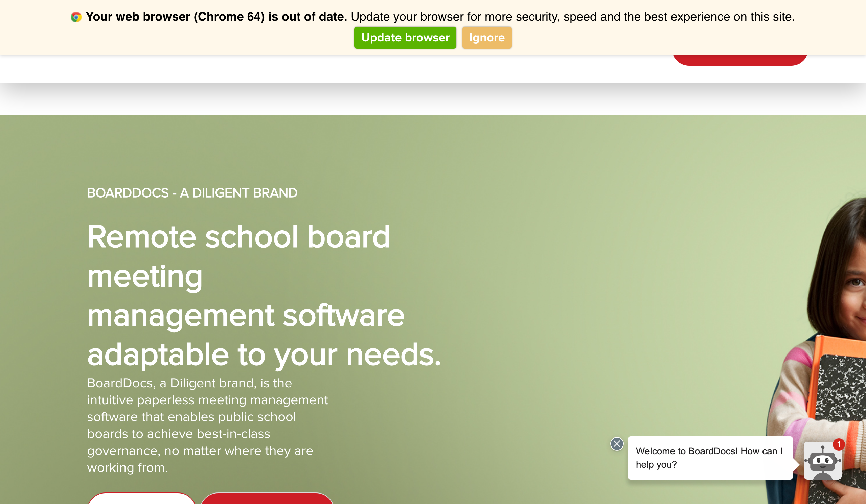Click the BoardDocs description paragraph
The width and height of the screenshot is (866, 504).
pos(208,425)
